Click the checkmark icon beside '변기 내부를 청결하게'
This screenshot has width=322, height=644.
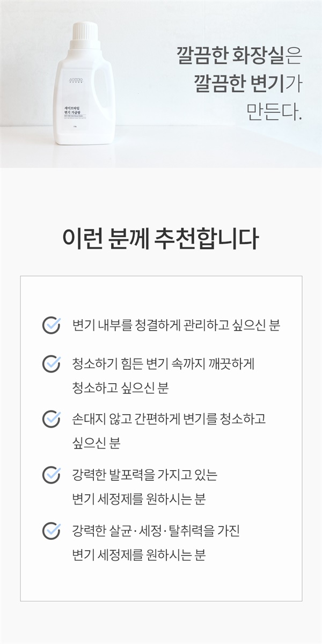pyautogui.click(x=52, y=325)
